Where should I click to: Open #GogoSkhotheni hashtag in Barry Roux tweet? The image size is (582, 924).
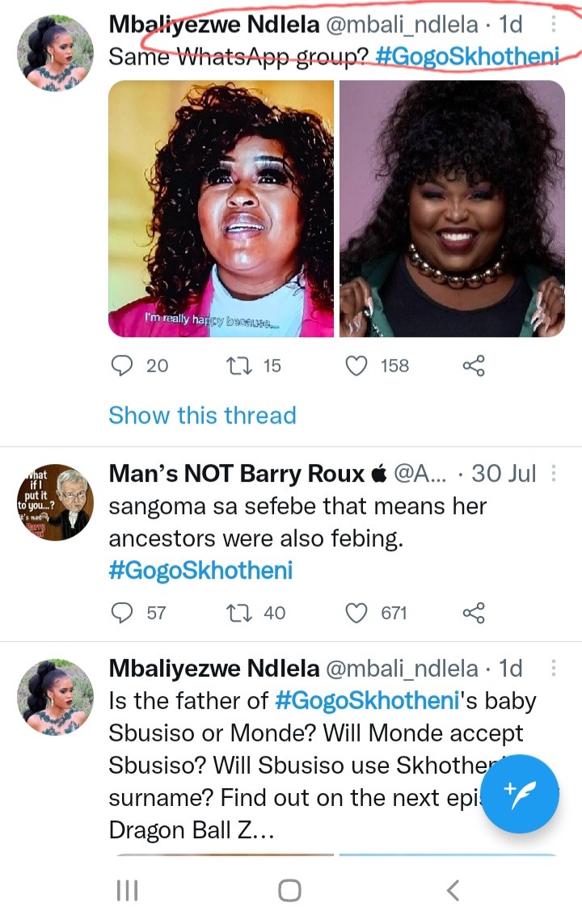200,571
